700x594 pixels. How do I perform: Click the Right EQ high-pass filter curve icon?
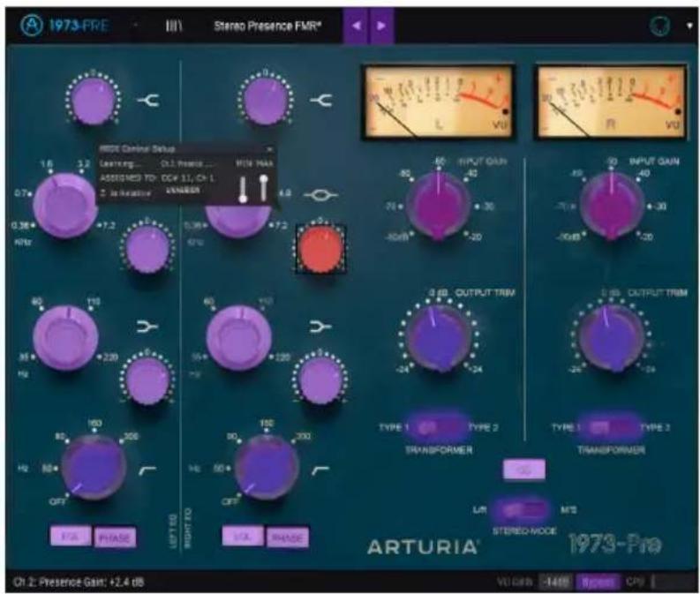pos(321,470)
